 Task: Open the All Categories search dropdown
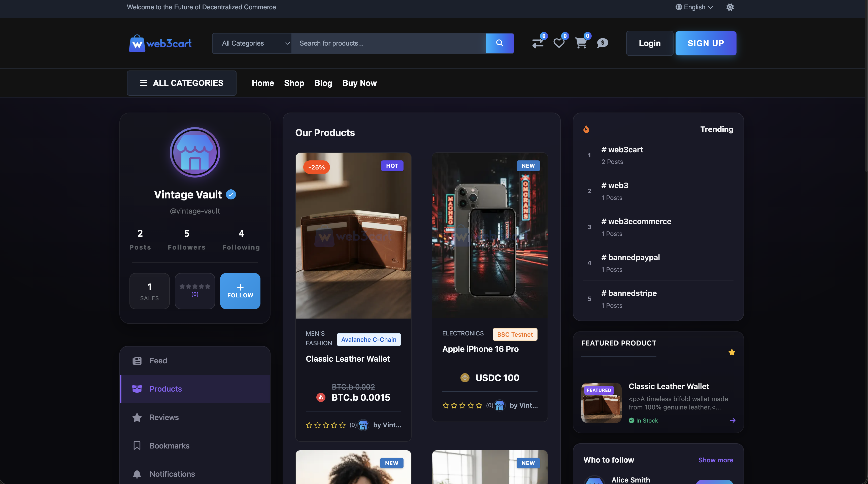[x=252, y=43]
